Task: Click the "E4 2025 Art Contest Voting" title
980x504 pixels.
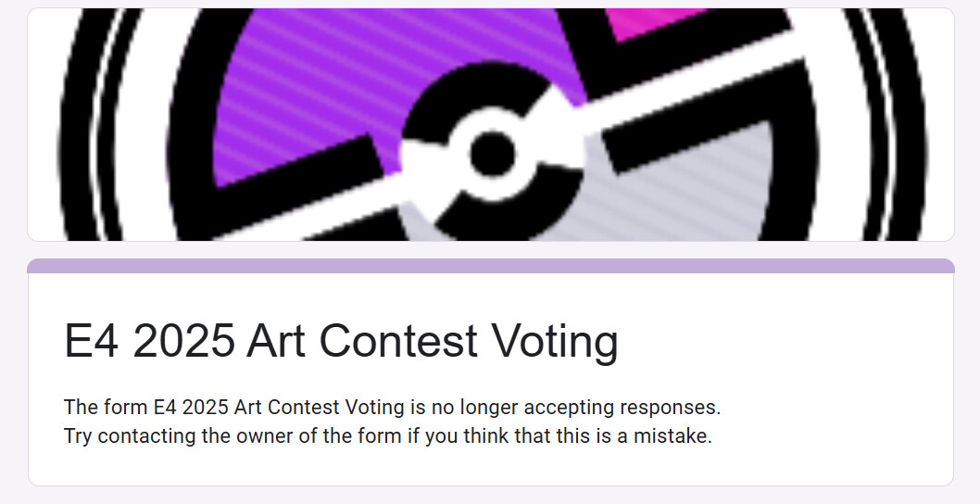Action: pyautogui.click(x=341, y=342)
